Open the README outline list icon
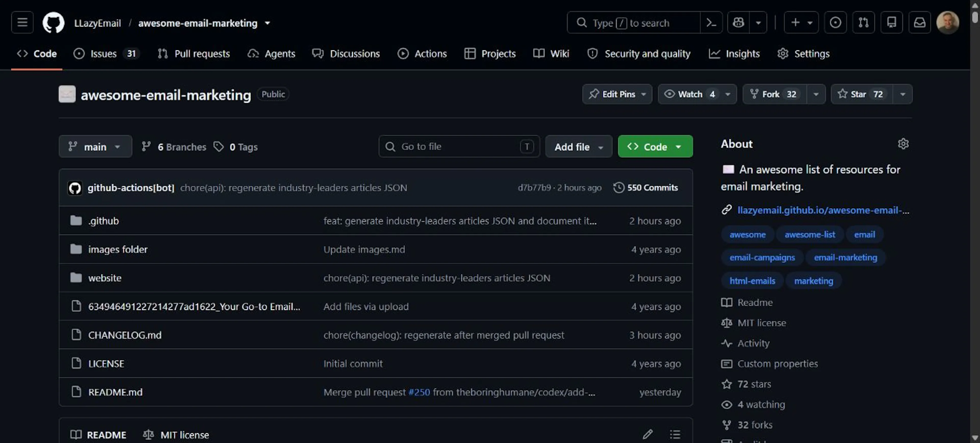980x443 pixels. 675,434
